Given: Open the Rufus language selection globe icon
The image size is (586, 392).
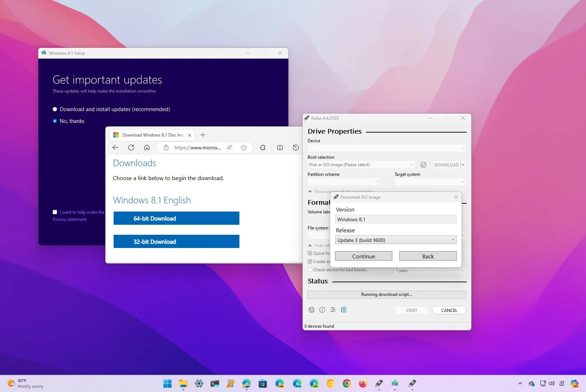Looking at the screenshot, I should coord(311,310).
